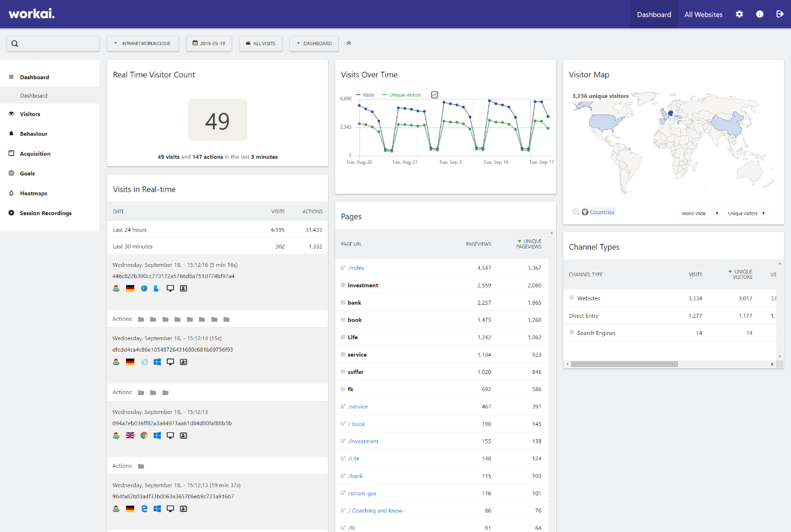This screenshot has width=791, height=532.
Task: Open the Dashboard submenu item in sidebar
Action: pos(34,96)
